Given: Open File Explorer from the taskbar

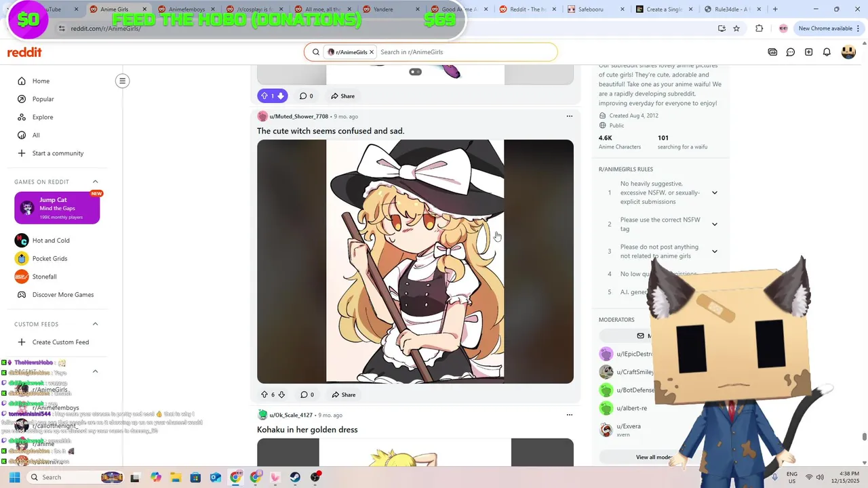Looking at the screenshot, I should tap(176, 477).
